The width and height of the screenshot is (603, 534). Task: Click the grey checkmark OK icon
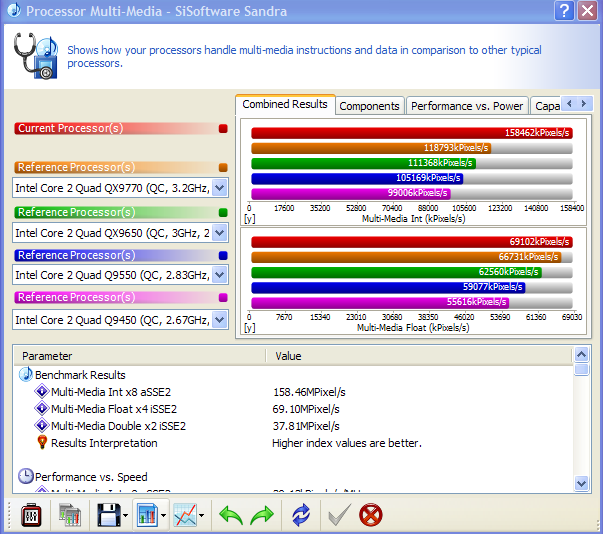coord(340,515)
